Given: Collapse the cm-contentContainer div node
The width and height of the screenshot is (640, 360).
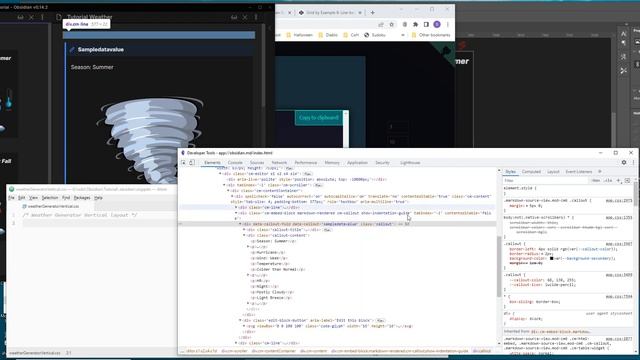Looking at the screenshot, I should pyautogui.click(x=228, y=191).
